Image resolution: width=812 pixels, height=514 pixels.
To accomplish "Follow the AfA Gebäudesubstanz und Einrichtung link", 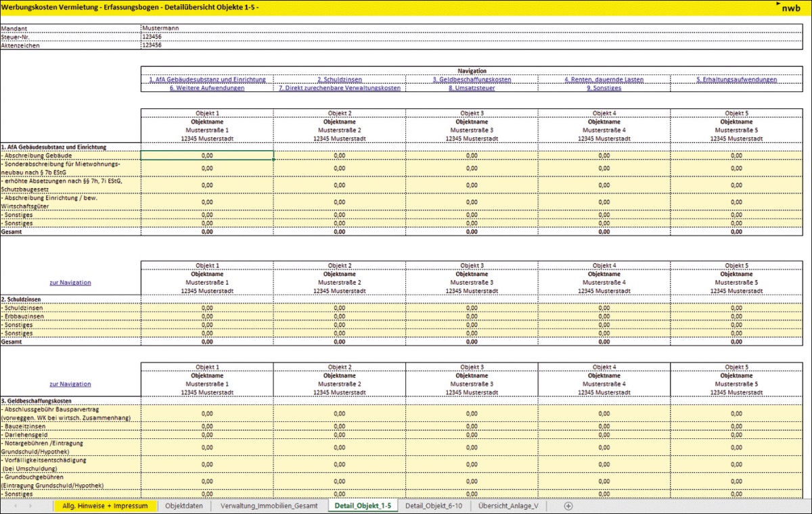I will point(207,79).
